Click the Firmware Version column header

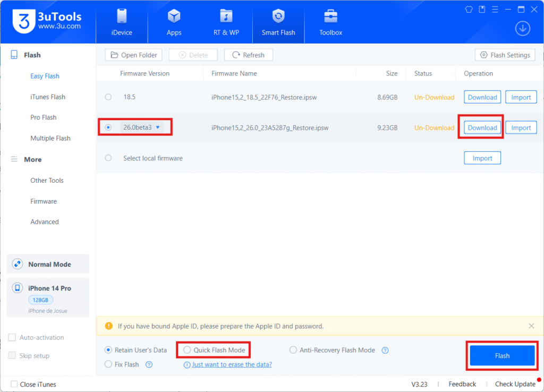click(144, 73)
